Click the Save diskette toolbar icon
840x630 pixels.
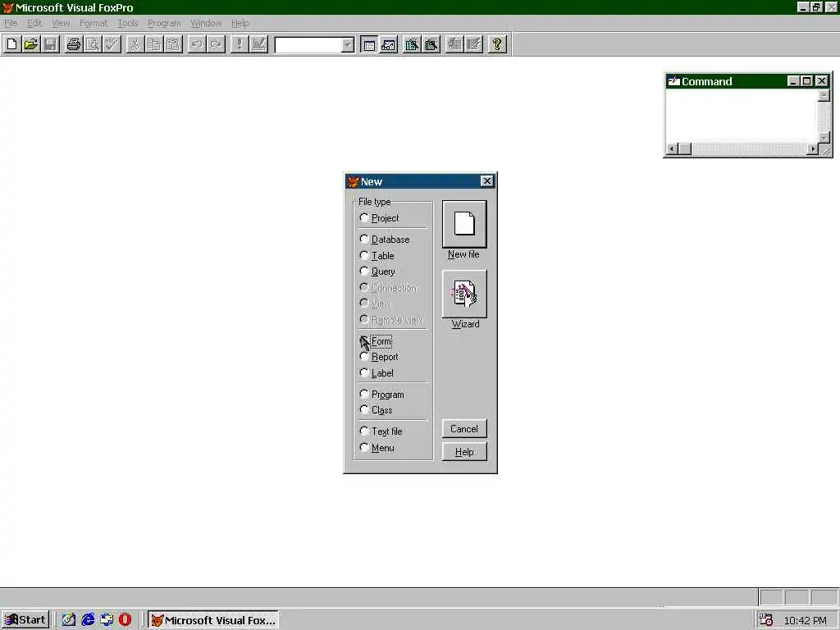[50, 44]
